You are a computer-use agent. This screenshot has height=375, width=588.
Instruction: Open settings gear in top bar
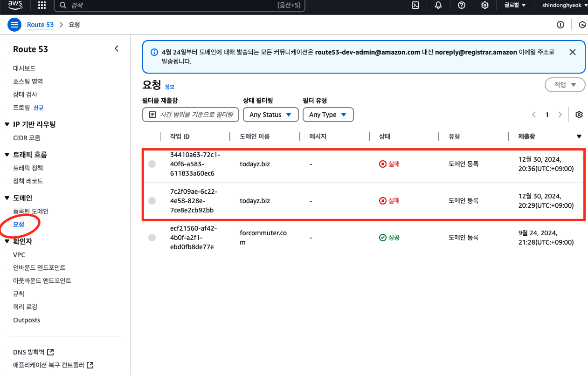click(x=485, y=5)
